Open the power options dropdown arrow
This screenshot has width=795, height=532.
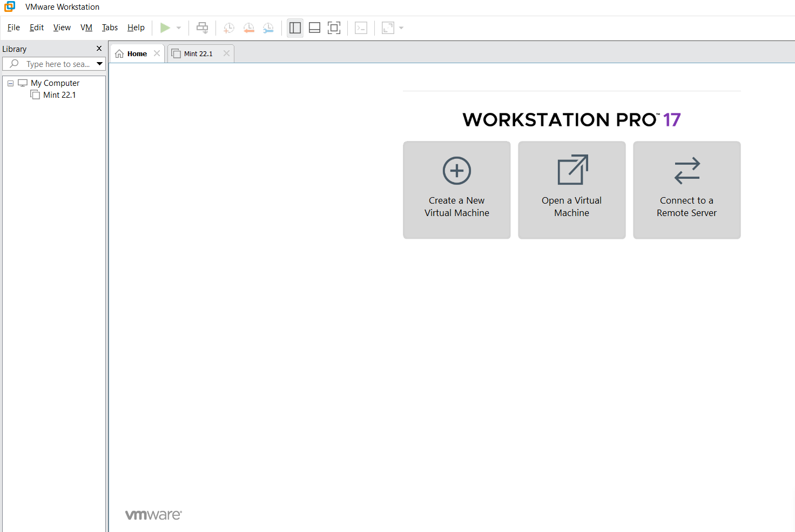tap(179, 28)
